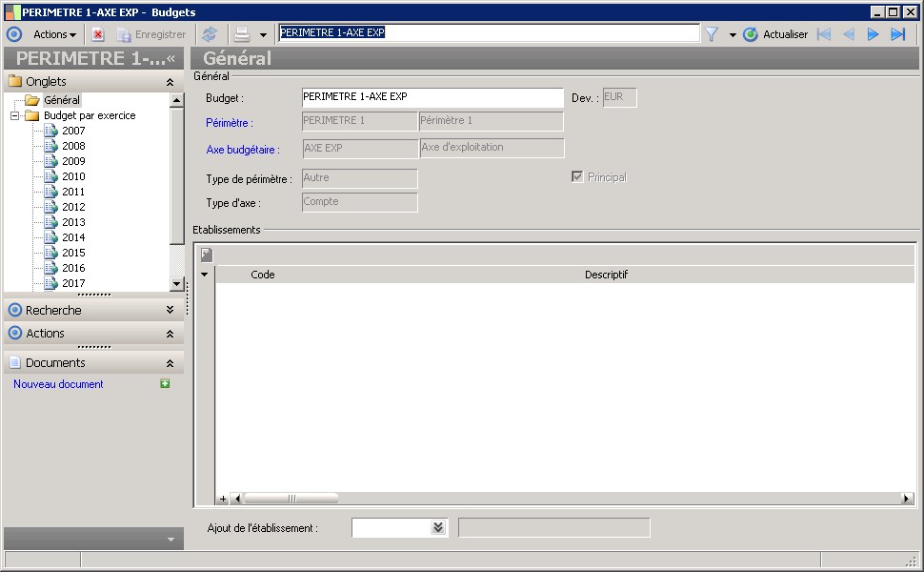The width and height of the screenshot is (924, 572).
Task: Select the Budget par exercice folder
Action: [90, 115]
